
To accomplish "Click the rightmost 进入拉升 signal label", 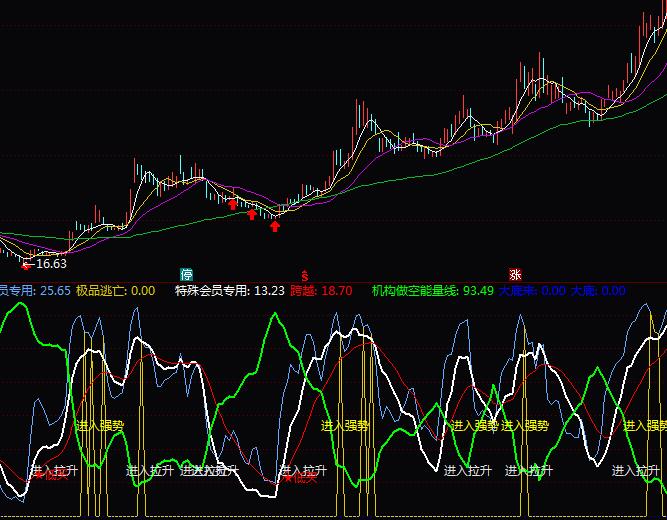I will click(636, 470).
